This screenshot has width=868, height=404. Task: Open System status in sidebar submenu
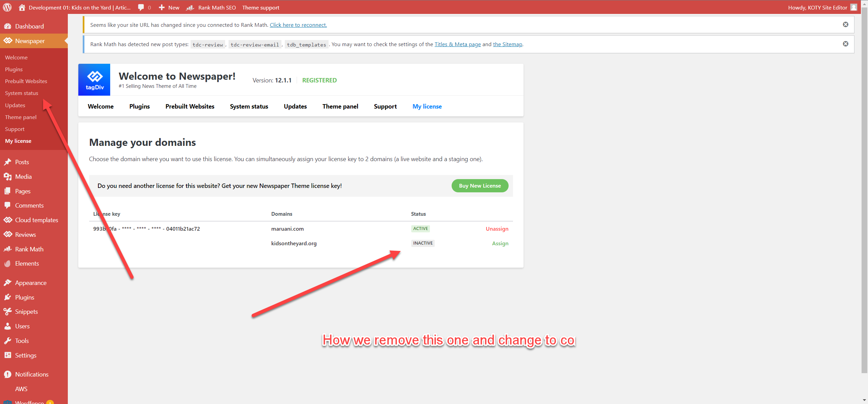click(x=22, y=93)
